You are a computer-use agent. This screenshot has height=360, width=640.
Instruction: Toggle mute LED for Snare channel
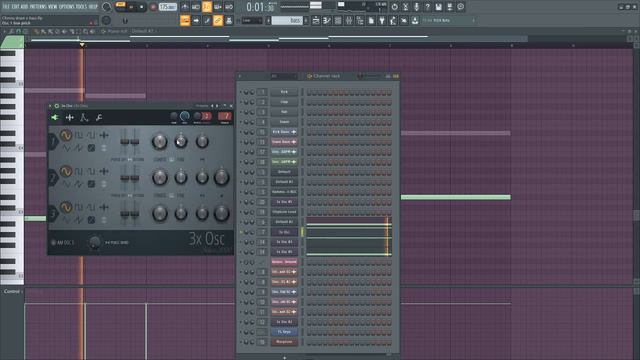point(241,122)
